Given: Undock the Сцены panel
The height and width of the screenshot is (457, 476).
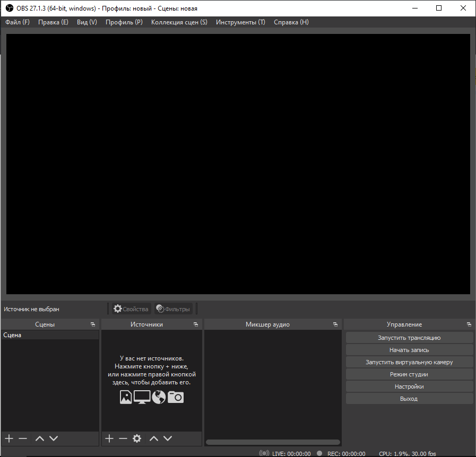Looking at the screenshot, I should click(x=93, y=324).
